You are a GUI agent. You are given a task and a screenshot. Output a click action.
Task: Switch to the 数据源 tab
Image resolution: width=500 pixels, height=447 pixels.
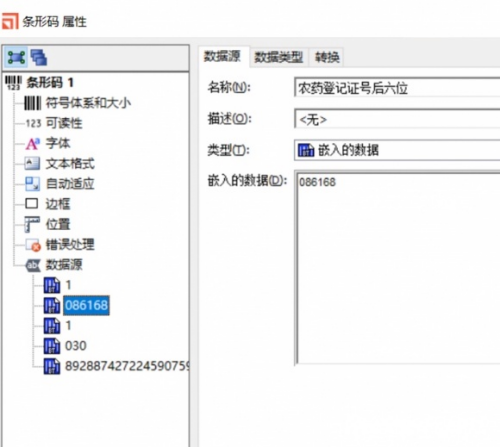(x=223, y=56)
